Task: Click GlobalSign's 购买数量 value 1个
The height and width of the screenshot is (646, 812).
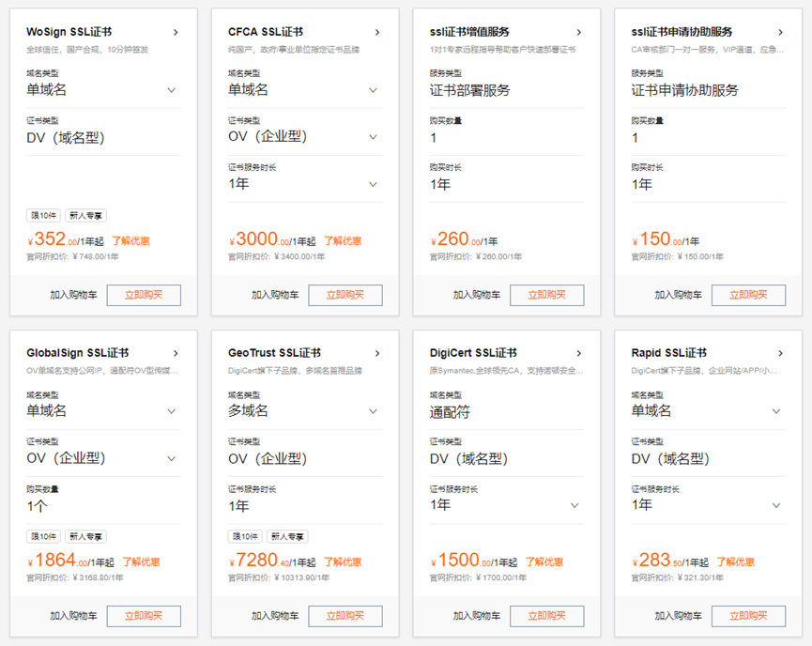Action: (37, 506)
